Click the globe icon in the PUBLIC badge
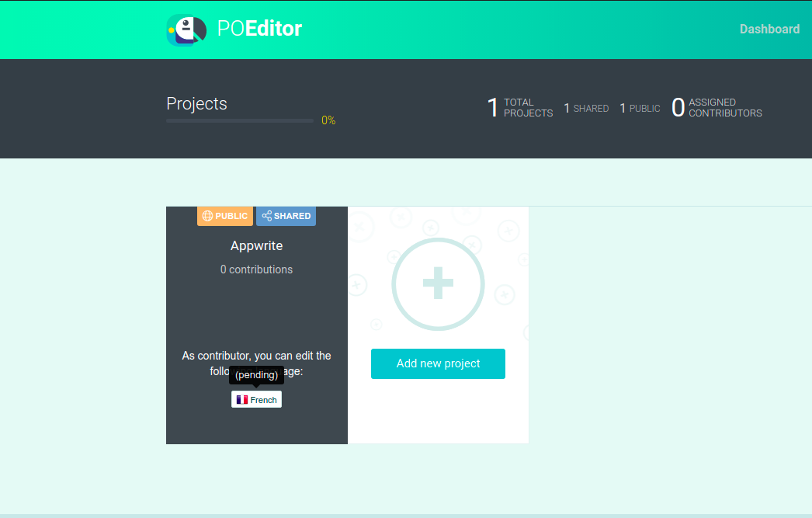 pos(207,216)
